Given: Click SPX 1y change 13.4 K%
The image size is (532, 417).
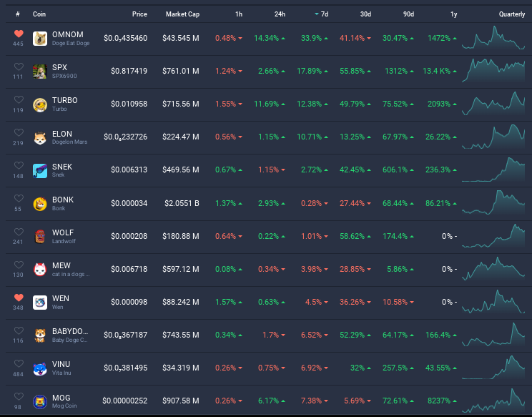Looking at the screenshot, I should tap(440, 71).
